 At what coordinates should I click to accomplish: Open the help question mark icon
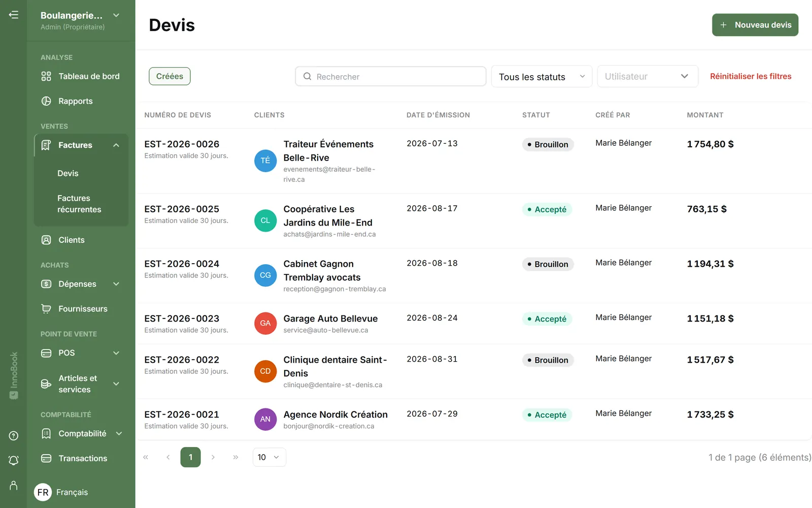14,436
